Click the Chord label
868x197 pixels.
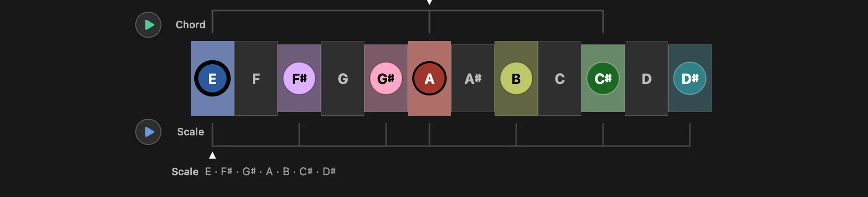pos(190,25)
